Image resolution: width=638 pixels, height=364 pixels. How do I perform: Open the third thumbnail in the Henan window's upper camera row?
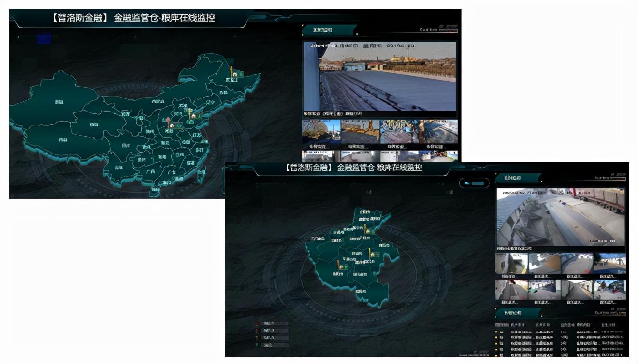(x=577, y=264)
